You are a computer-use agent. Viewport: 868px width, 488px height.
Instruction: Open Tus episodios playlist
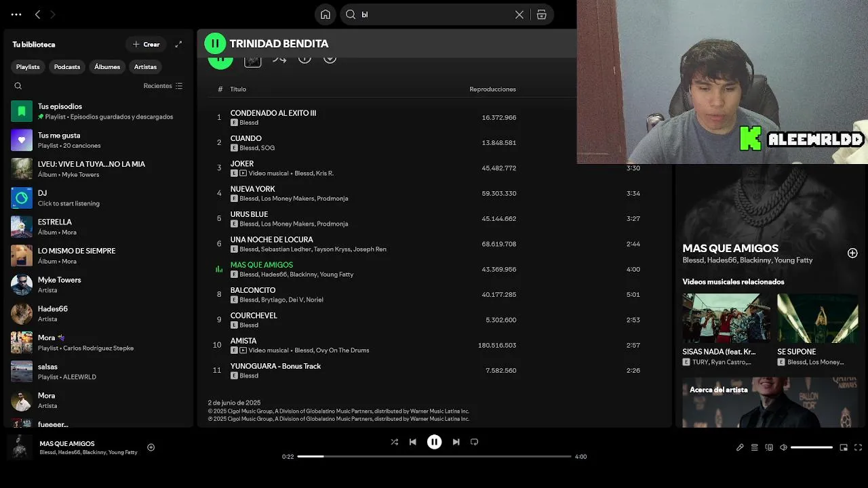[x=98, y=111]
